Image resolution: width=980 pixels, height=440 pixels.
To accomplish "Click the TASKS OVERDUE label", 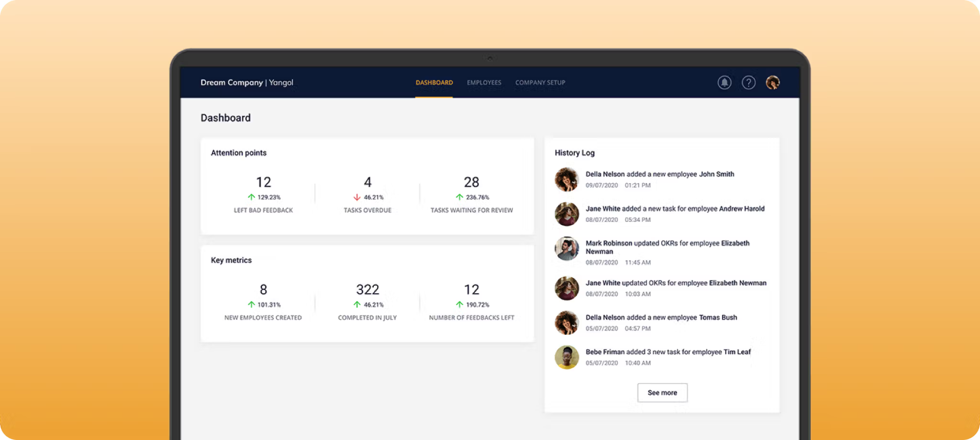I will pos(367,210).
